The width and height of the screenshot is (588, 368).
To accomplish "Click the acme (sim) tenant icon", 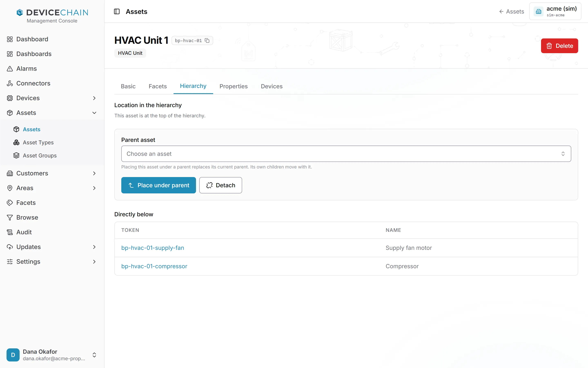I will coord(538,11).
